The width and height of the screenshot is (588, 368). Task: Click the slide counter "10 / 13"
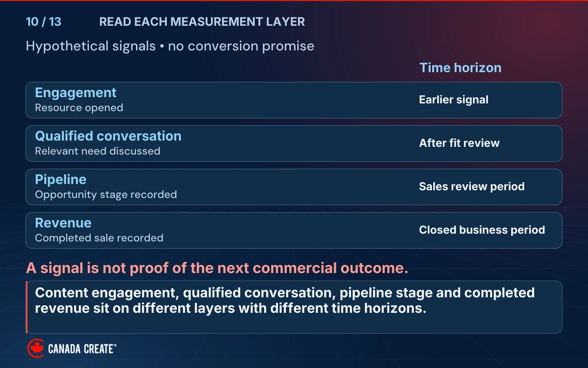[x=43, y=22]
